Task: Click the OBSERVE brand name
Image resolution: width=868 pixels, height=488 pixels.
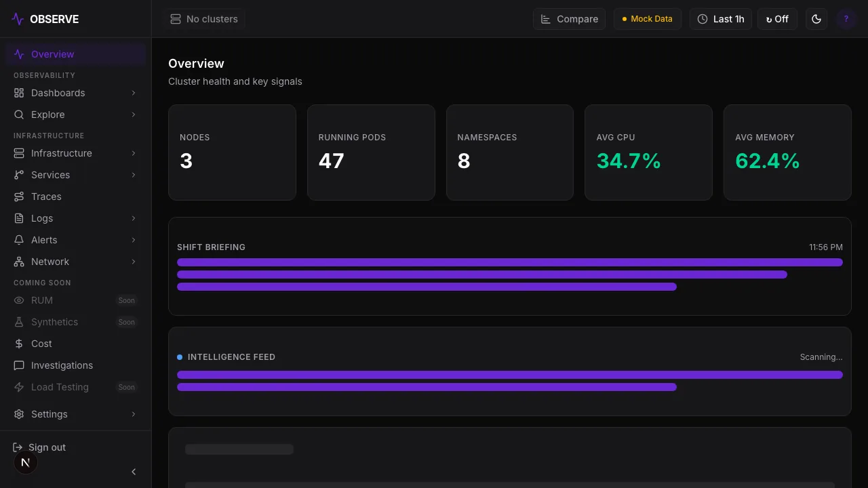Action: [54, 19]
